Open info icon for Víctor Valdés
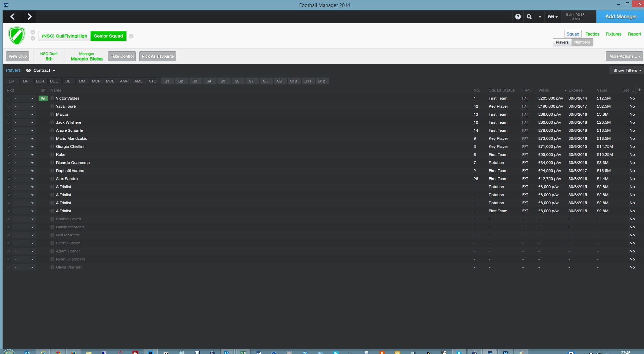 [x=52, y=98]
